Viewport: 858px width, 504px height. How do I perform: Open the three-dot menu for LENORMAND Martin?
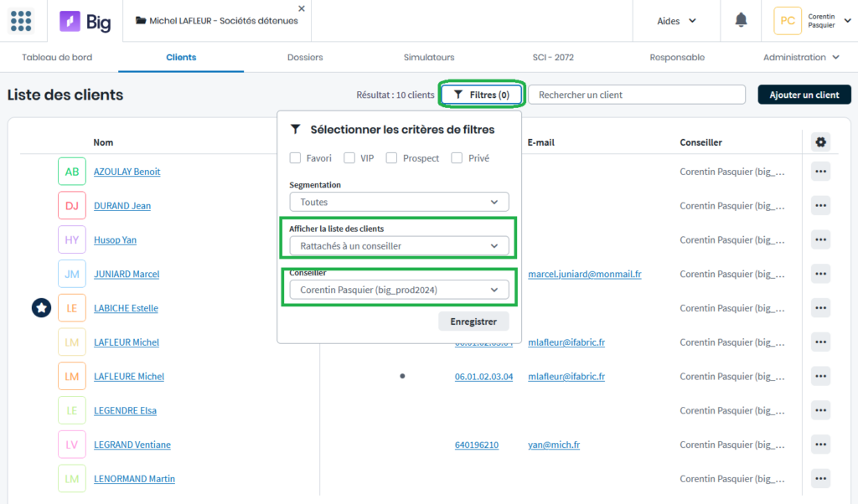(820, 478)
